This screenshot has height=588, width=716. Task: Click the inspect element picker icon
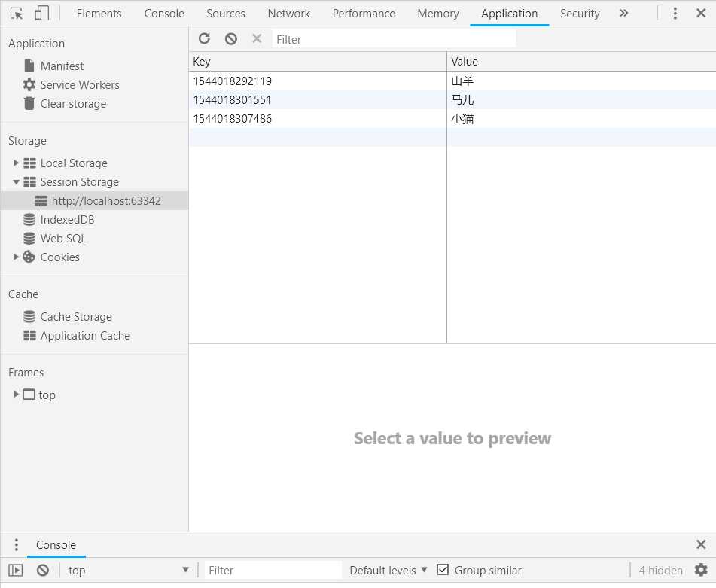17,14
